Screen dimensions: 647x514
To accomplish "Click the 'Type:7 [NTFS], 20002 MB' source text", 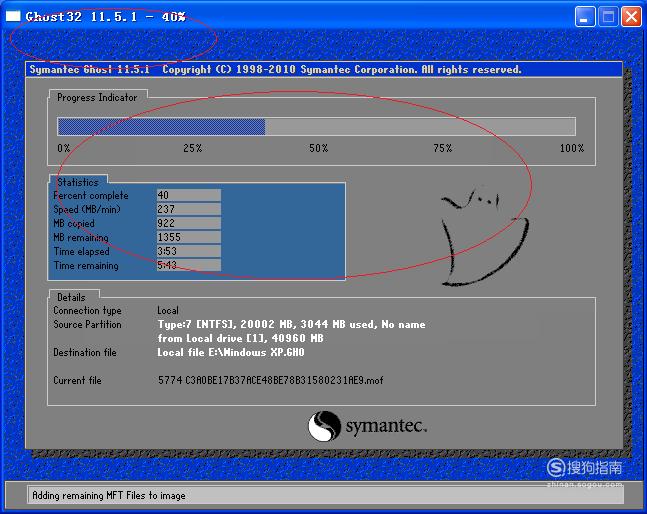I will [x=291, y=325].
